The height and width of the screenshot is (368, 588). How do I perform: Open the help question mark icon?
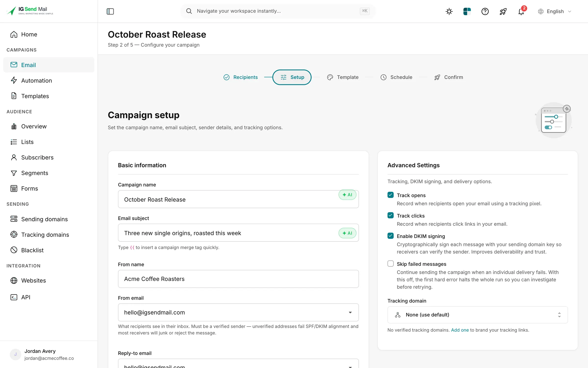pyautogui.click(x=485, y=11)
